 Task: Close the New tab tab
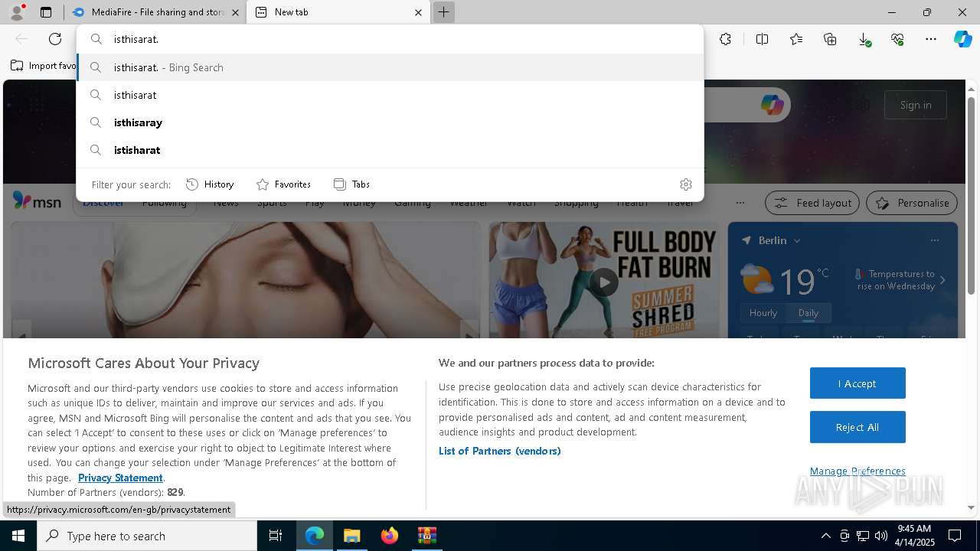click(x=419, y=12)
